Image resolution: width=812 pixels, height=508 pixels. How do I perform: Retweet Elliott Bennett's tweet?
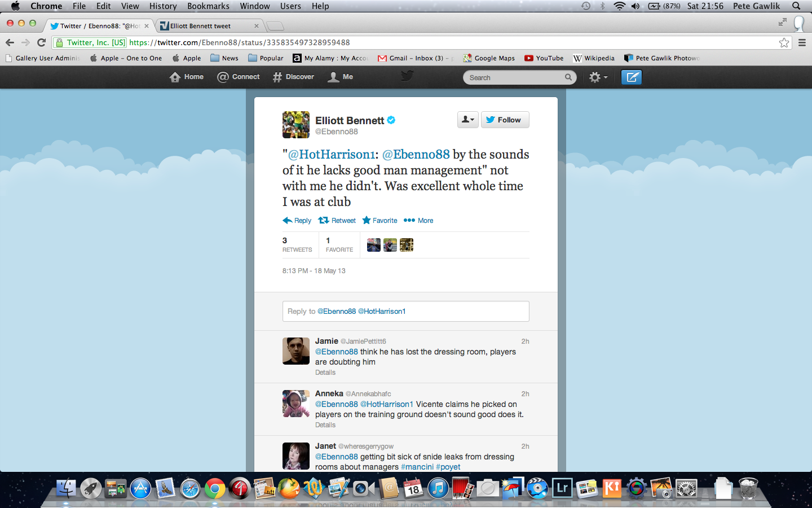coord(337,220)
